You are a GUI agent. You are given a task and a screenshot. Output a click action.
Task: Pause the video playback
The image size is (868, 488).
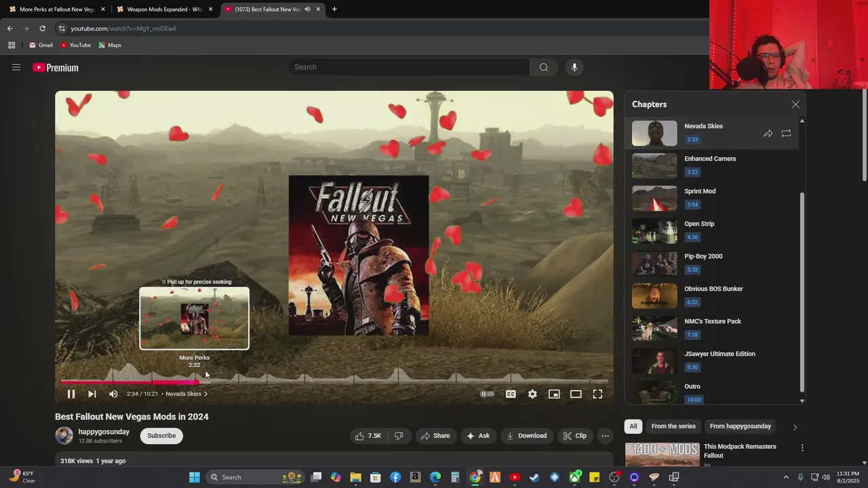(x=71, y=394)
